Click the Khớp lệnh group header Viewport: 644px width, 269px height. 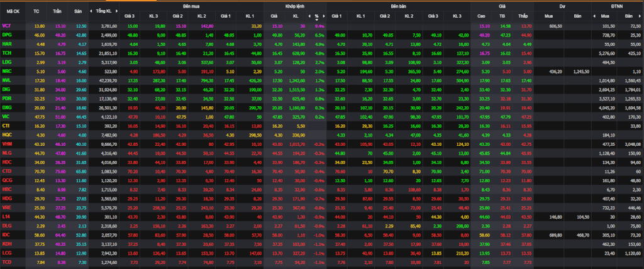(294, 6)
